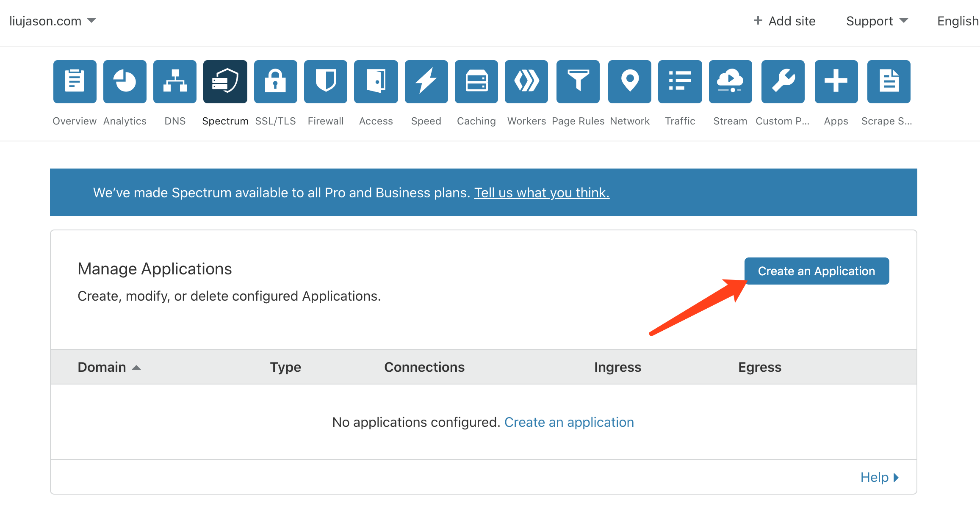The width and height of the screenshot is (980, 520).
Task: Sort the table by Domain column
Action: point(109,367)
